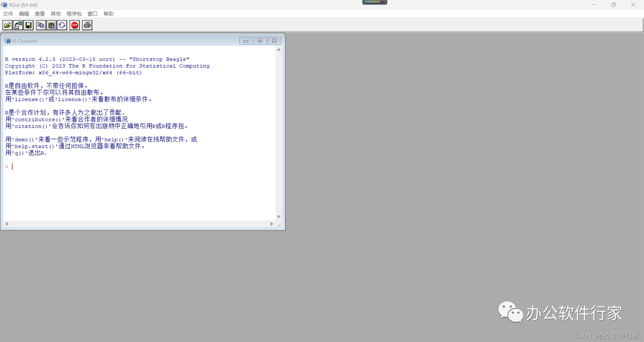Click the 'R version 4.2.3' line

point(97,59)
